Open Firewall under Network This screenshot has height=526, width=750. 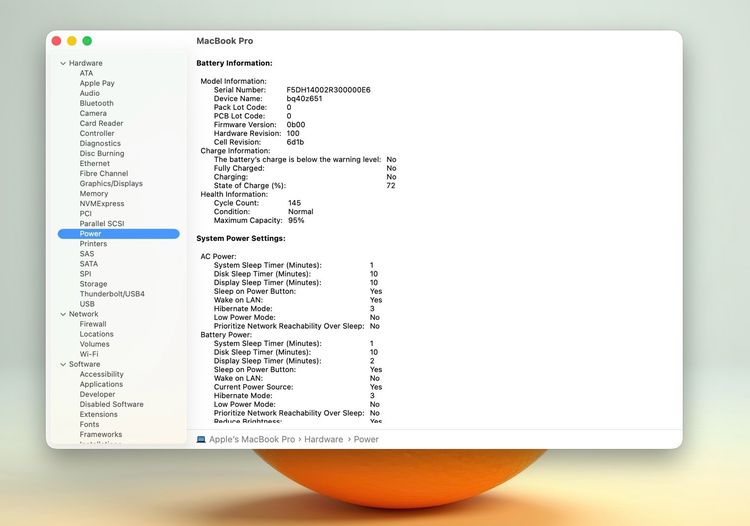(x=93, y=324)
